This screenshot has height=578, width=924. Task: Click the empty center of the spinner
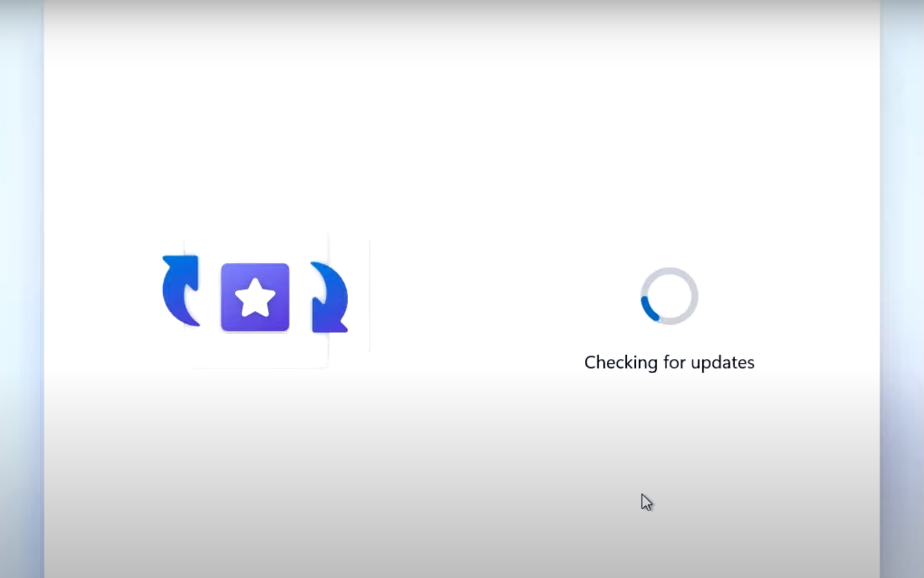click(669, 296)
